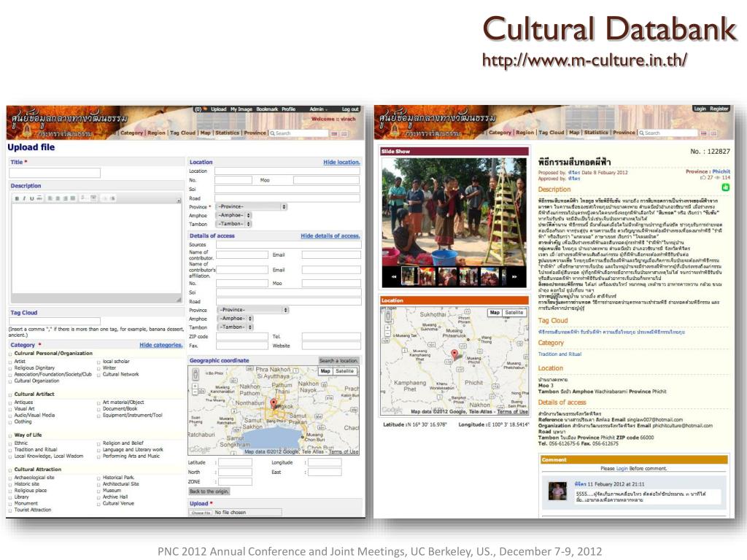
Task: Check the Tradition and Ritual checkbox
Action: pyautogui.click(x=10, y=450)
